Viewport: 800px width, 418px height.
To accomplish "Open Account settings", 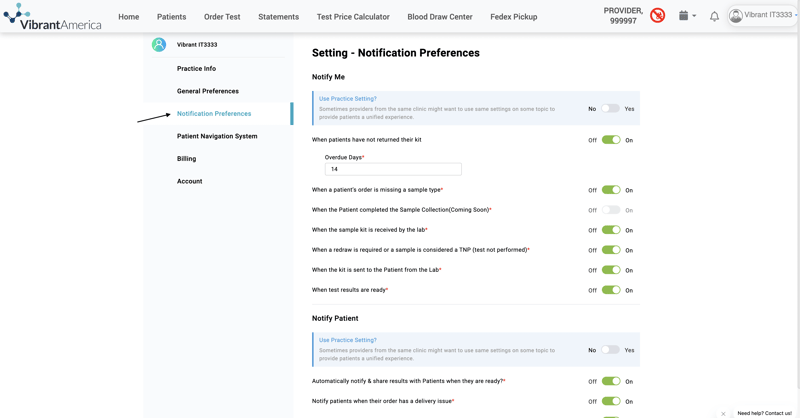I will pyautogui.click(x=189, y=181).
